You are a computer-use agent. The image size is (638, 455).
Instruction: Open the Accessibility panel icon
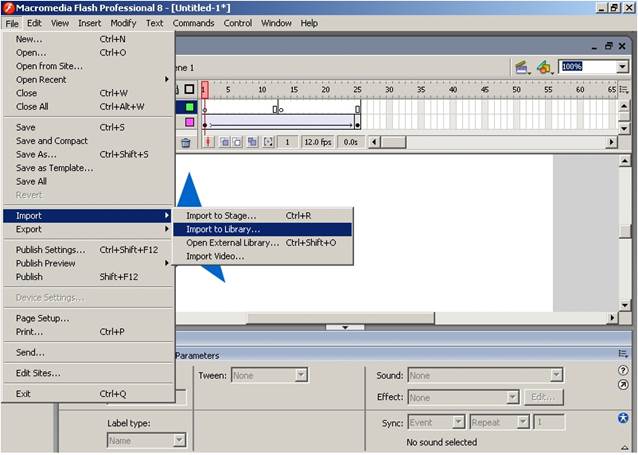(x=623, y=418)
